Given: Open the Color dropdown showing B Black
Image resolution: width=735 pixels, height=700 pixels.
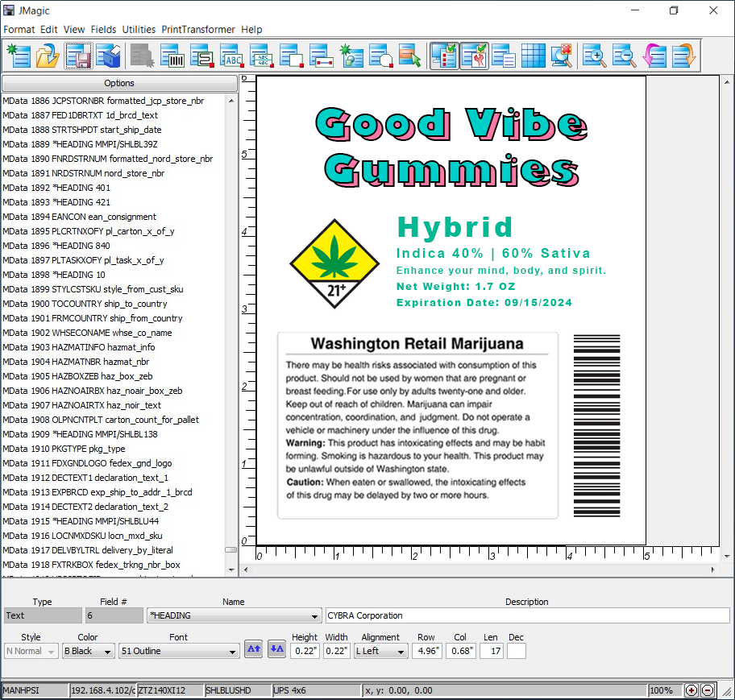Looking at the screenshot, I should point(88,651).
